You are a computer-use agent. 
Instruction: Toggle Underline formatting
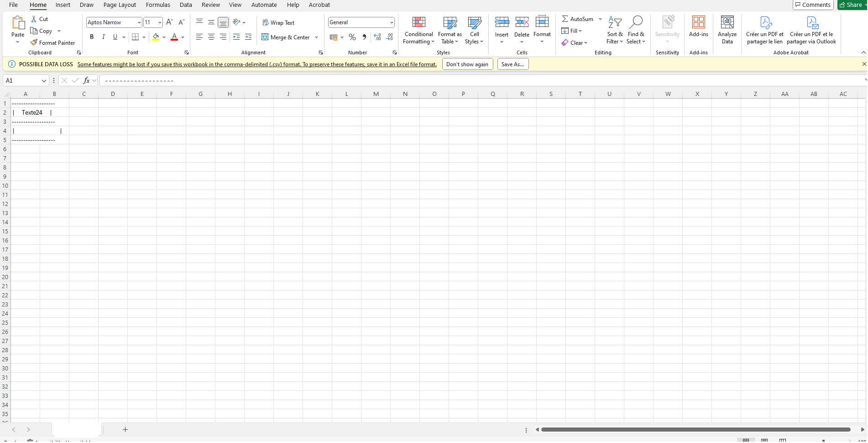[115, 37]
